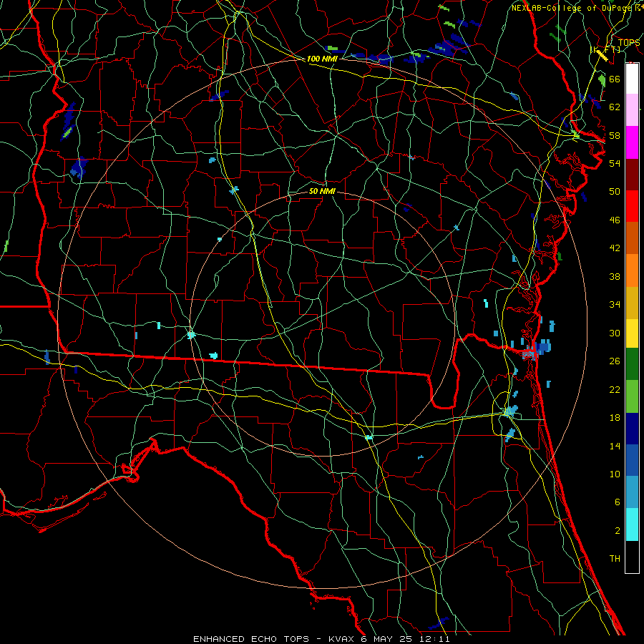Select the bright orange legend swatch
Viewport: 644px width, 644px height.
(632, 270)
